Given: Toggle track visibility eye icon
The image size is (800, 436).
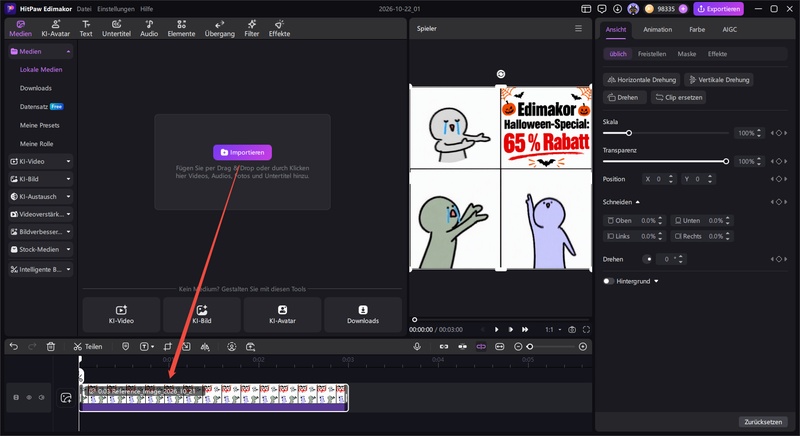Looking at the screenshot, I should [29, 397].
